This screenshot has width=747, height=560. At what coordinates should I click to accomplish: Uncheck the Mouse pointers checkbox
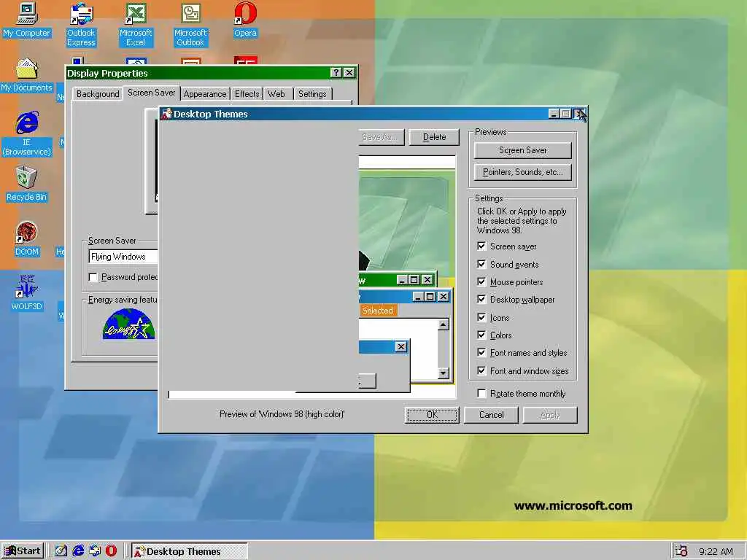[x=481, y=282]
